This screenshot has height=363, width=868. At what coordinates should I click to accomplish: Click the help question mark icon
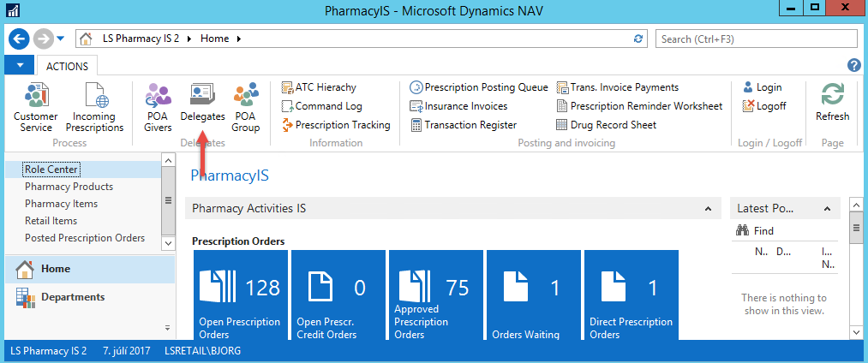(853, 65)
